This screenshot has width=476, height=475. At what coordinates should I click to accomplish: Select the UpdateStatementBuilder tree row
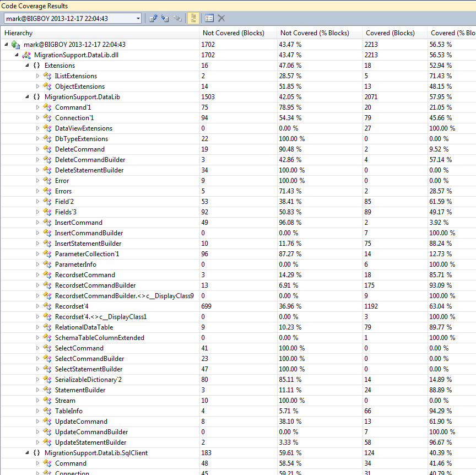[90, 442]
